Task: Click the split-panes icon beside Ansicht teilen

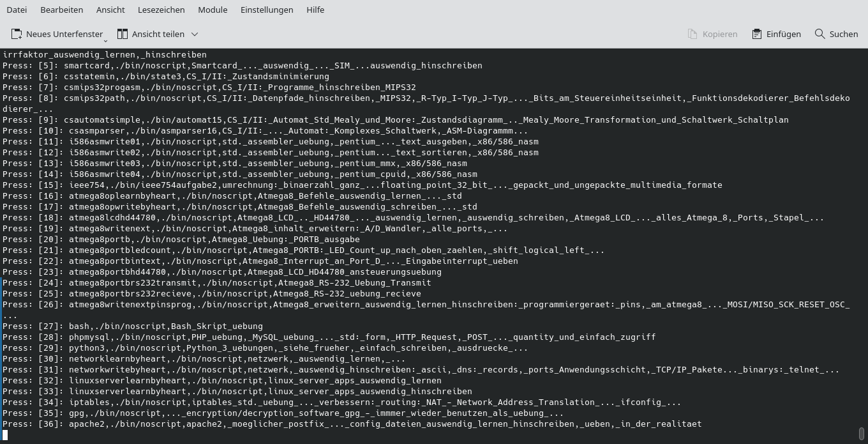Action: pyautogui.click(x=123, y=34)
